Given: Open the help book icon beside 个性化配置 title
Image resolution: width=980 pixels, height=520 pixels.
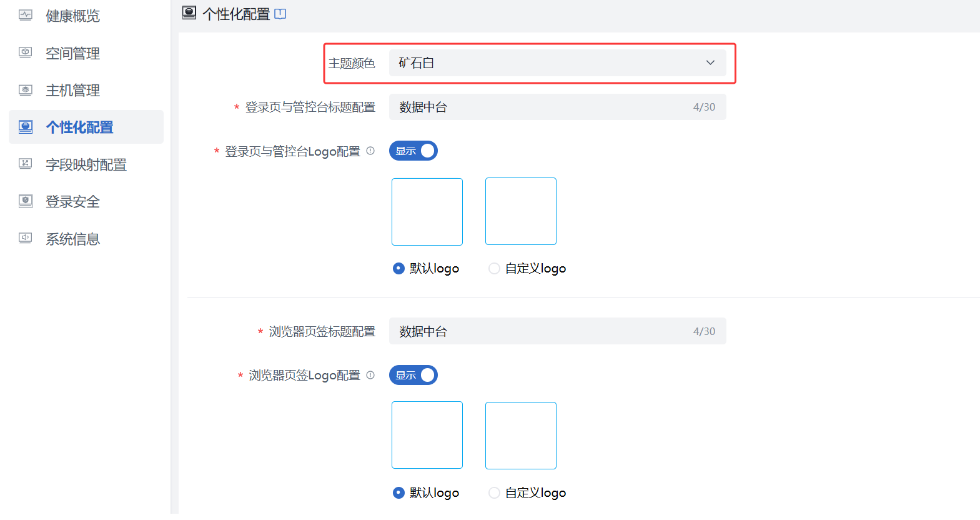Looking at the screenshot, I should tap(280, 14).
